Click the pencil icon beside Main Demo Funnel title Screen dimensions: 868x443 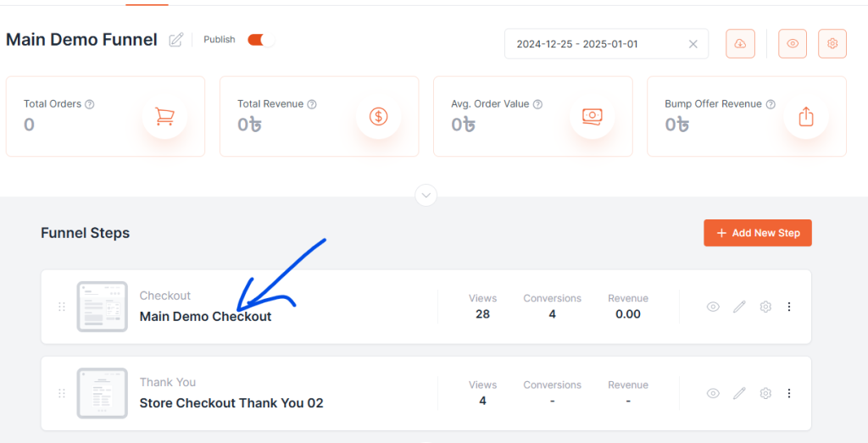point(176,40)
